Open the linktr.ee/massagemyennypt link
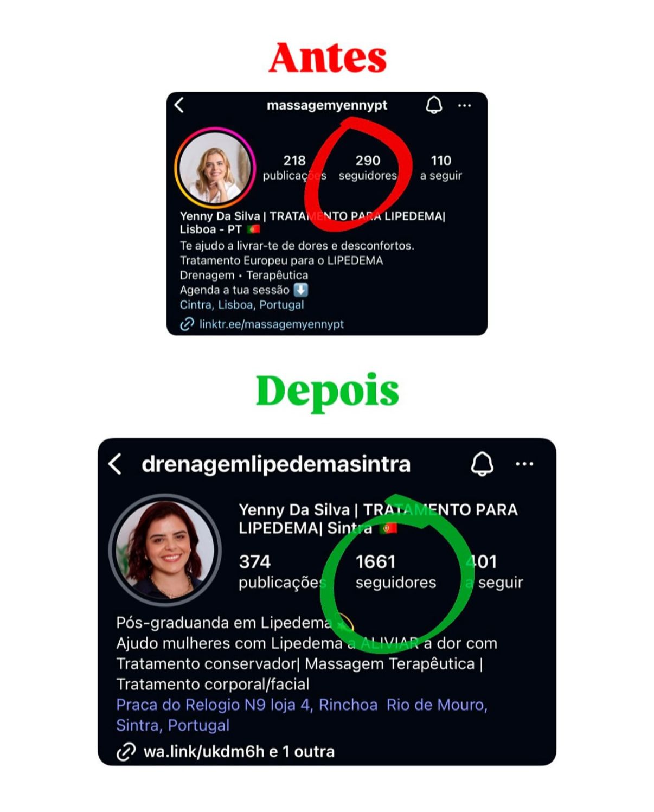Screen dimensions: 654x812 click(x=271, y=324)
